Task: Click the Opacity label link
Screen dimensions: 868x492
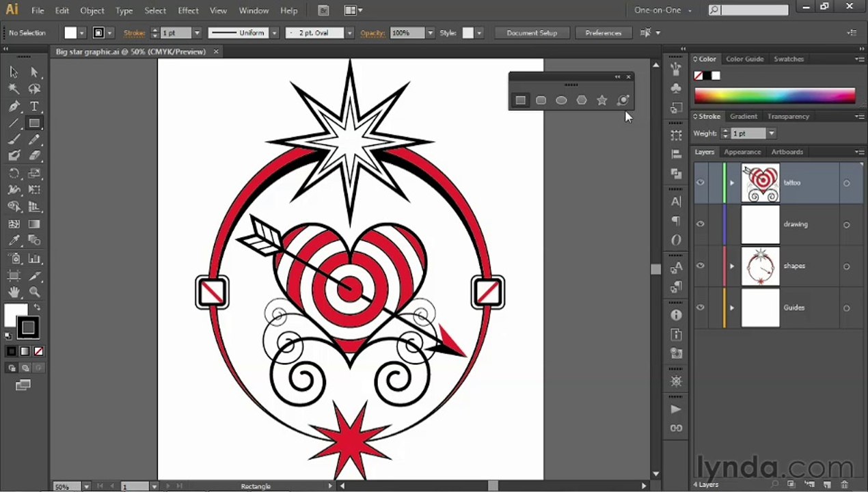Action: (373, 33)
